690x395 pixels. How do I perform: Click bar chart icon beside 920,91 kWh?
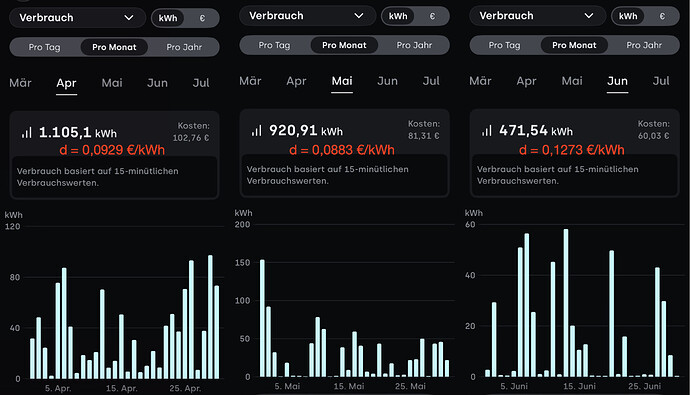[257, 131]
